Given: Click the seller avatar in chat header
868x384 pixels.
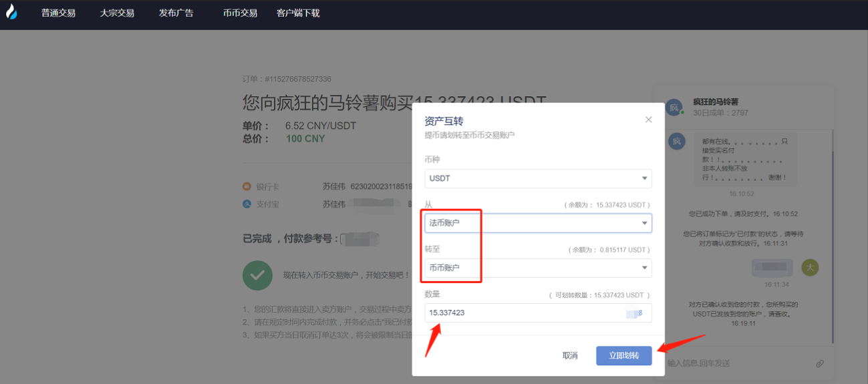Looking at the screenshot, I should tap(674, 107).
